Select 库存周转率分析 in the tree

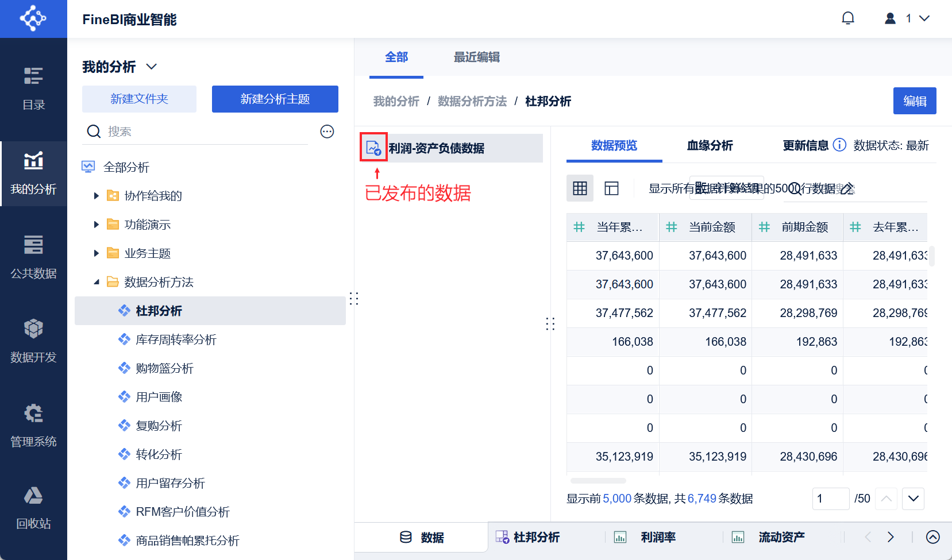point(176,339)
